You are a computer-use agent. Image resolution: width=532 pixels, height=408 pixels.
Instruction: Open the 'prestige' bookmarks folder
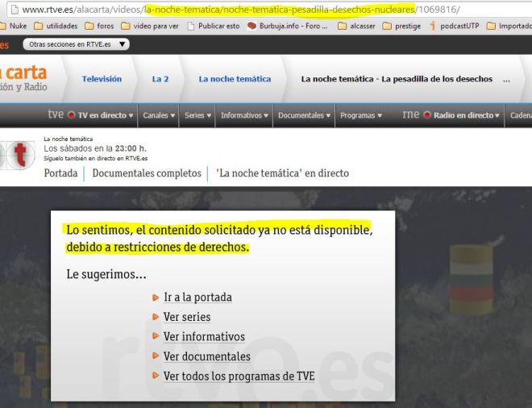pos(401,26)
